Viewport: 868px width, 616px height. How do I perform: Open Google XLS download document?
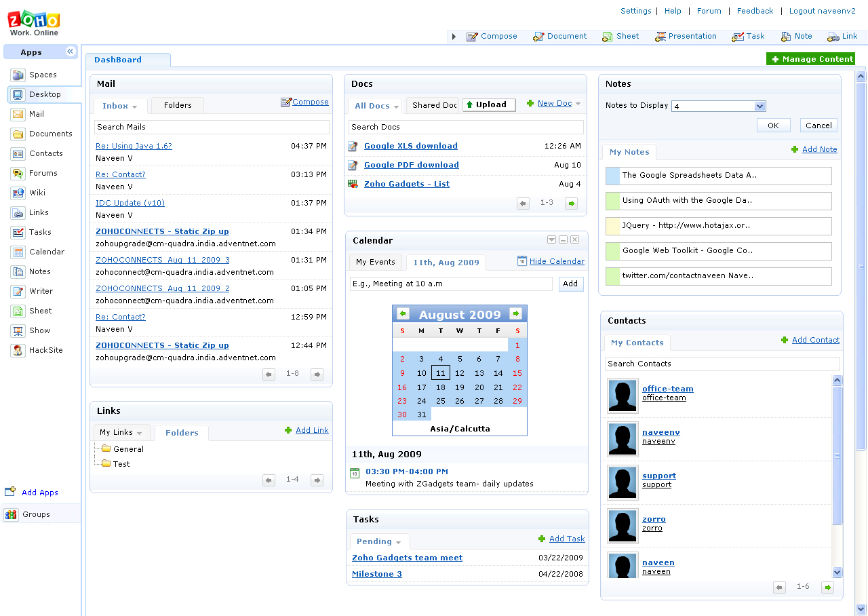[410, 146]
